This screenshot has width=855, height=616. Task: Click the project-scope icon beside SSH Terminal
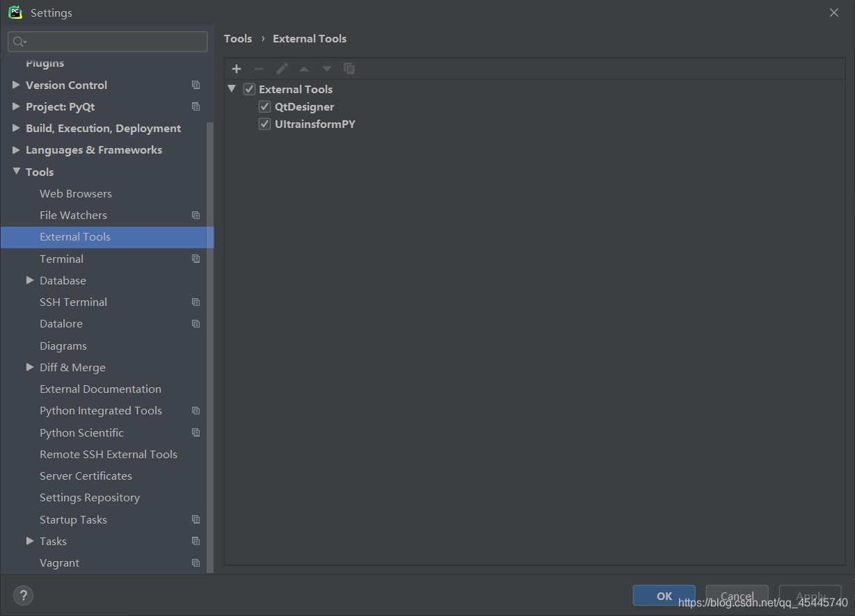196,302
